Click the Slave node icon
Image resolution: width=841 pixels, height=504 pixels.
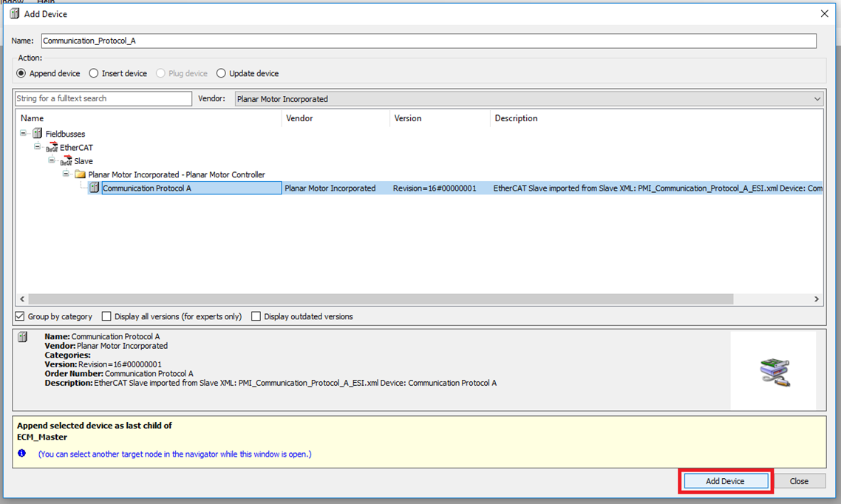pos(65,161)
